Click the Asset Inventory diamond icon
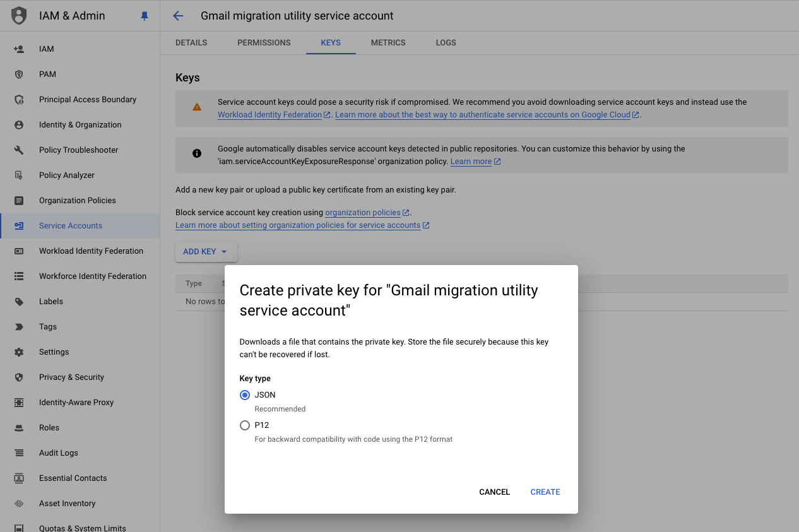 [19, 503]
